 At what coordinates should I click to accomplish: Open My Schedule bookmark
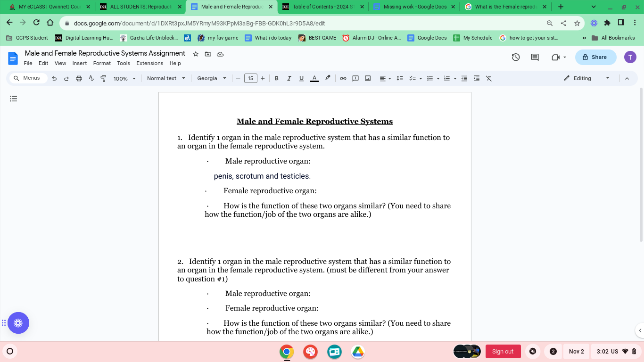pyautogui.click(x=473, y=38)
